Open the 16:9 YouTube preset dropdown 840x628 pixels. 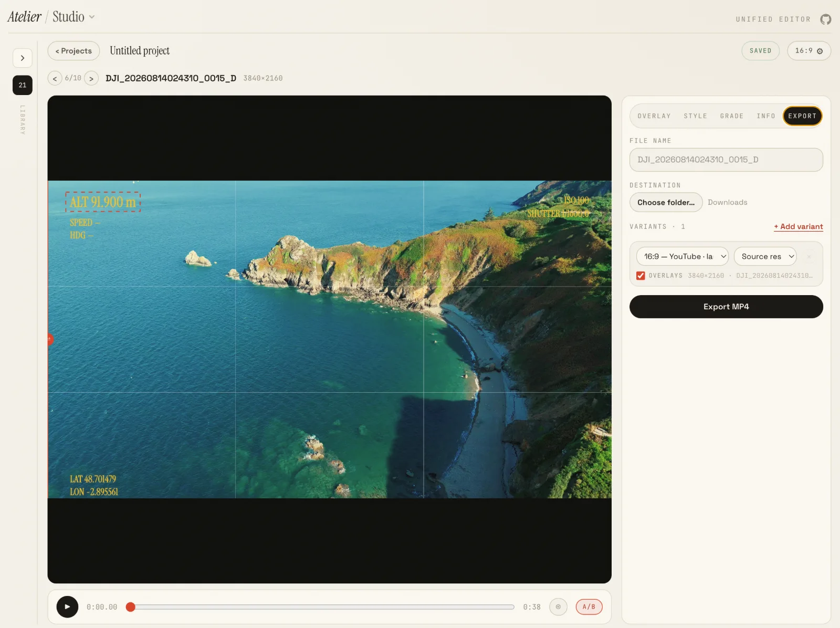[x=682, y=256]
